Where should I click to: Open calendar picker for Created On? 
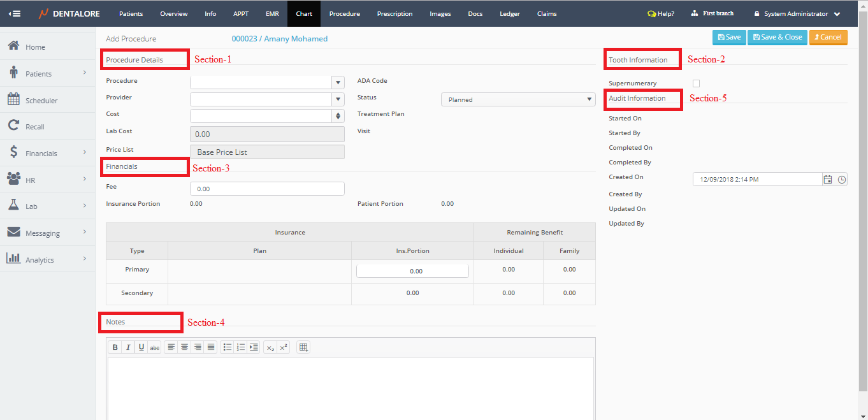pos(828,180)
